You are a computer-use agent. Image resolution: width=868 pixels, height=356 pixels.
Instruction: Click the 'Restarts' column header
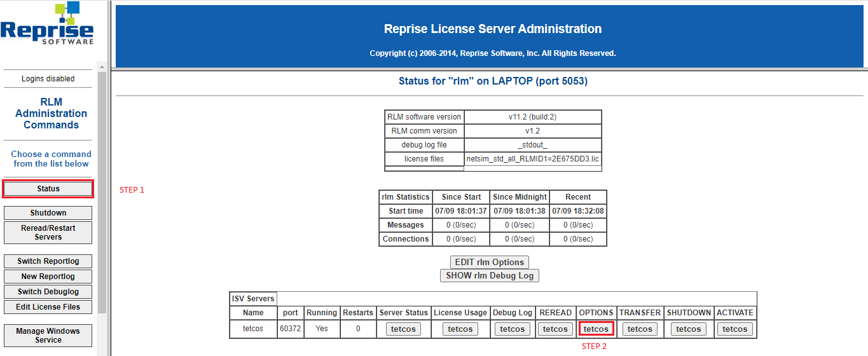click(x=358, y=313)
